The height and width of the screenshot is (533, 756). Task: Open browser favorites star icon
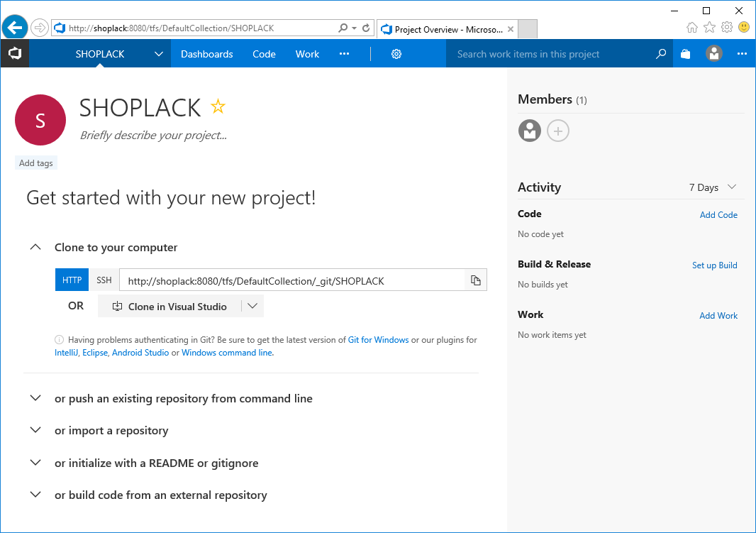pyautogui.click(x=709, y=28)
